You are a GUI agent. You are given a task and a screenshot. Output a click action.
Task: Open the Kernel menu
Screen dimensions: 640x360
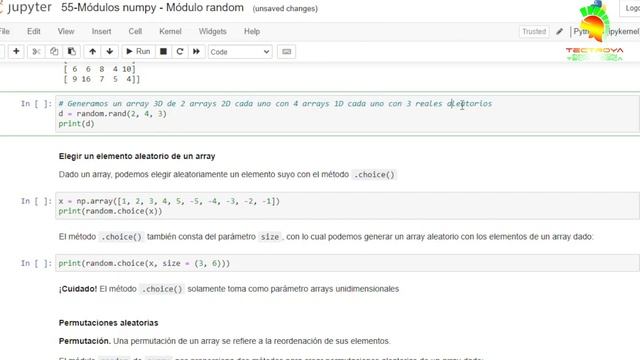point(170,31)
